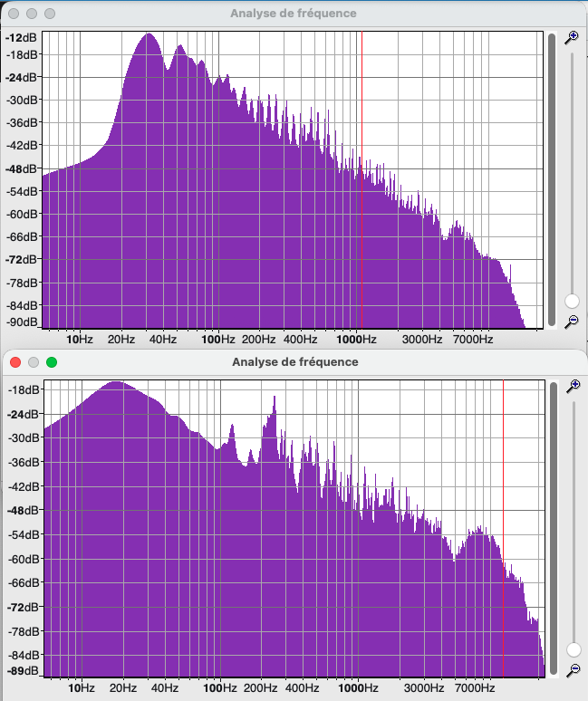Click zoom out magnifier in upper analysis window
588x701 pixels.
(572, 322)
